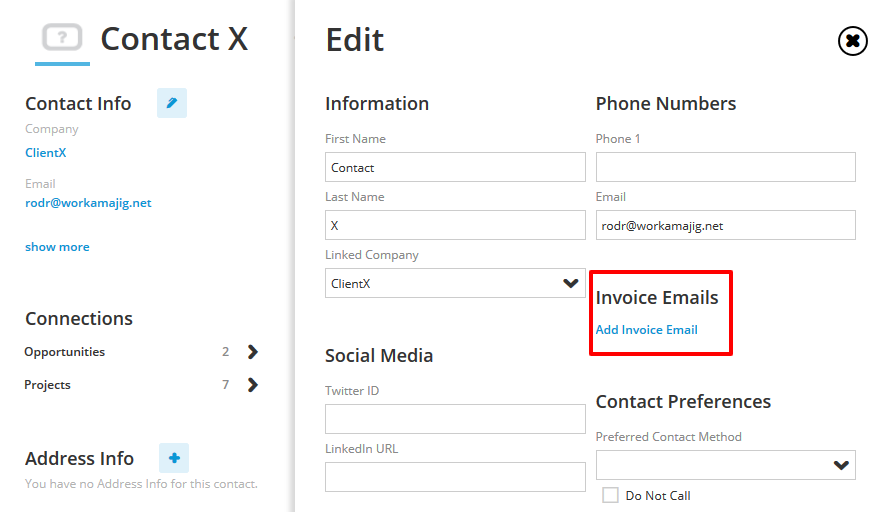Screen dimensions: 871x512
Task: Click into the Last Name field
Action: (x=455, y=225)
